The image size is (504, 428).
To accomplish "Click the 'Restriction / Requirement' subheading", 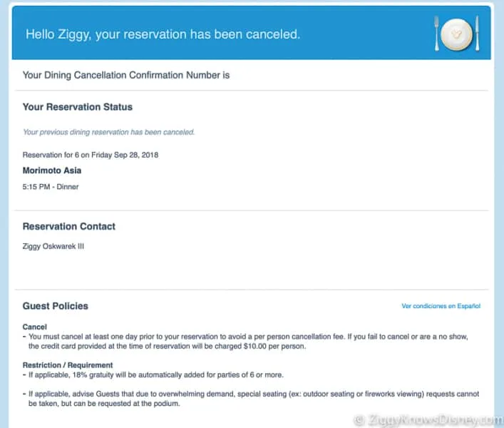I will point(68,365).
